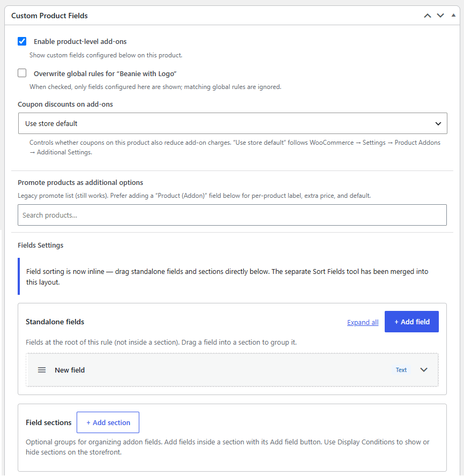The width and height of the screenshot is (464, 476).
Task: Click the Expand all link
Action: (363, 322)
